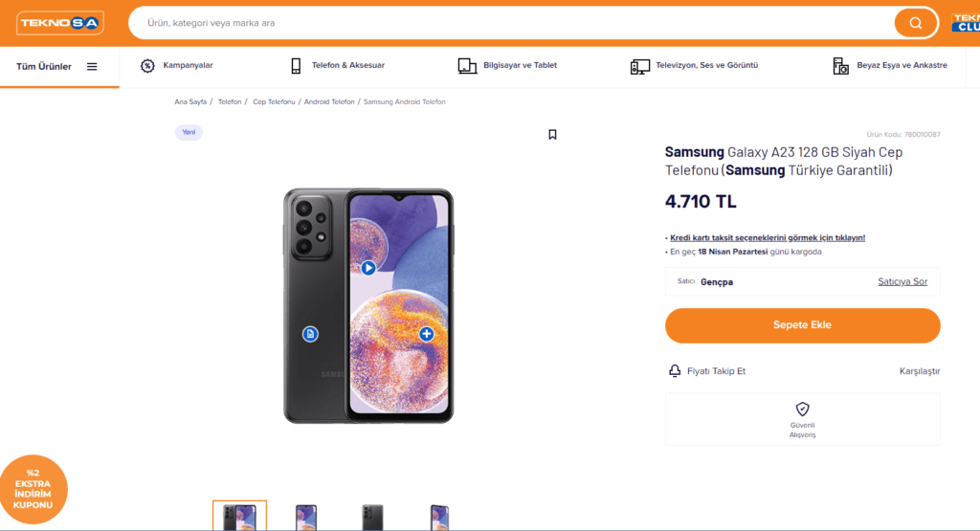Add product with Sepete Ekle button
The width and height of the screenshot is (980, 531).
click(x=802, y=325)
